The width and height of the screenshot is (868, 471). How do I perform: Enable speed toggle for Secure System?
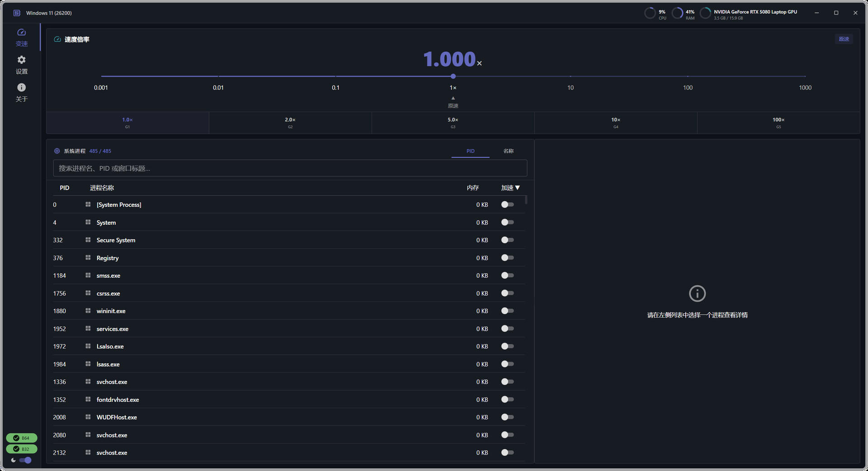507,240
